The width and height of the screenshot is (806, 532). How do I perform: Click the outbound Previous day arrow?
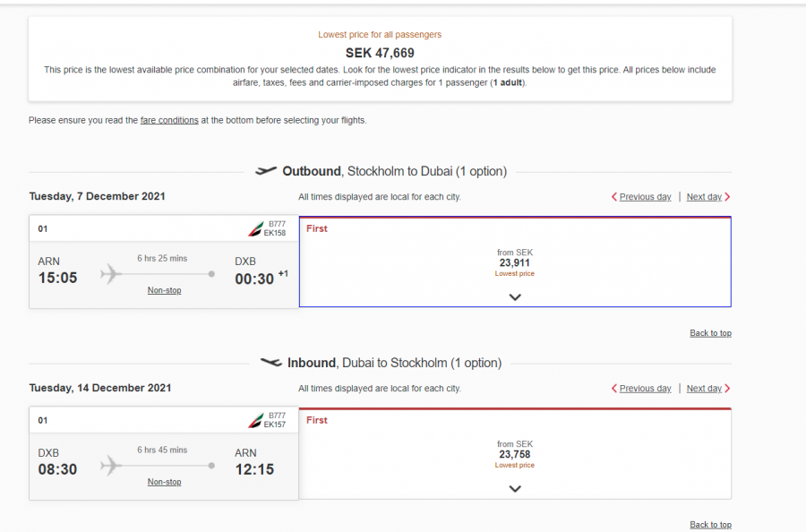pyautogui.click(x=614, y=197)
